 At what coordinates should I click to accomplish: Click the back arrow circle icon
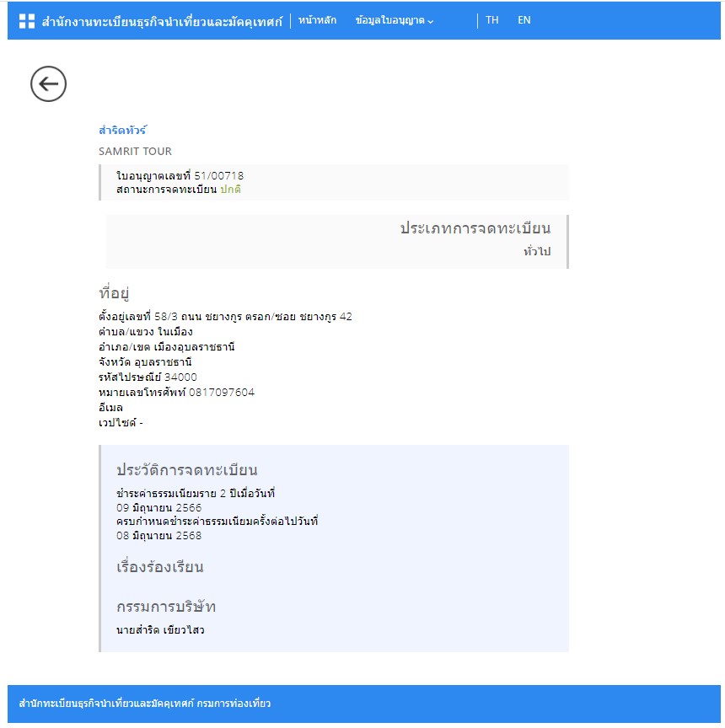[48, 83]
